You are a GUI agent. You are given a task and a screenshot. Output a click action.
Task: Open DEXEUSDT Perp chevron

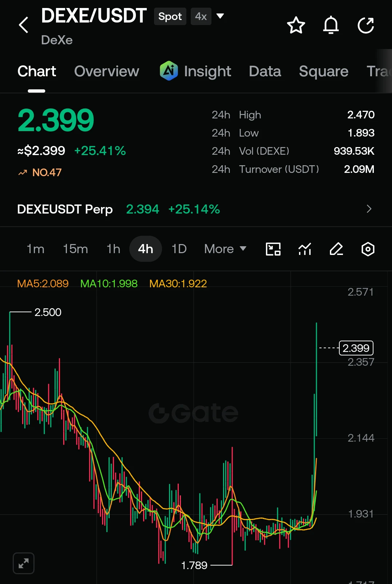coord(369,209)
